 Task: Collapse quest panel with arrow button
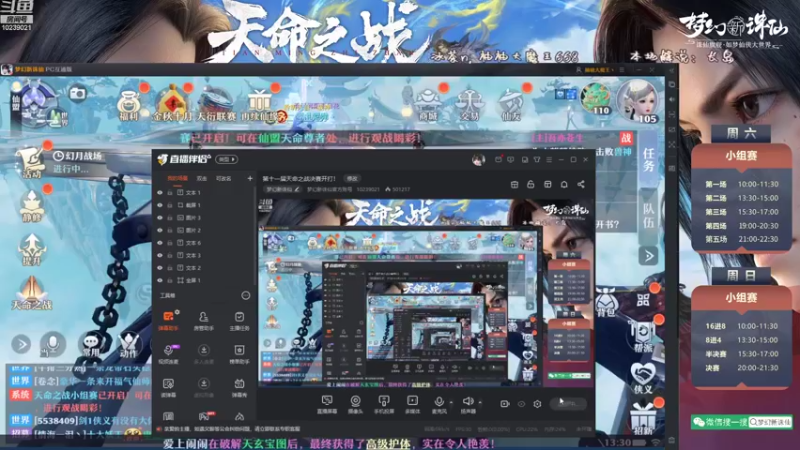pos(648,256)
